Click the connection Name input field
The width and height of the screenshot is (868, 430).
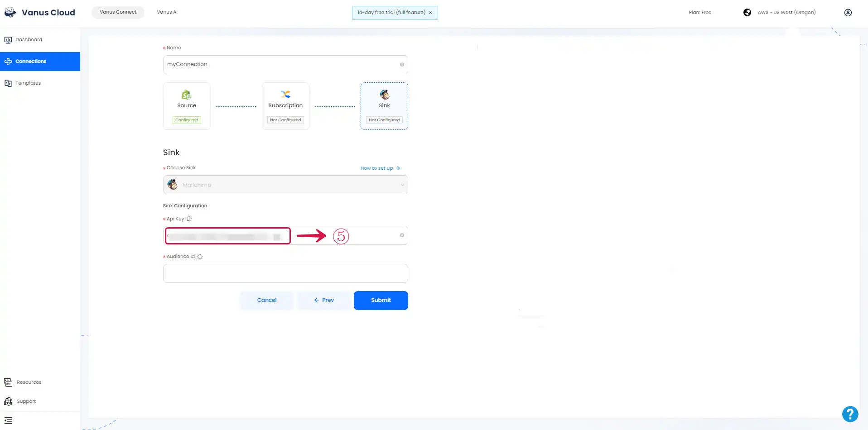(285, 65)
